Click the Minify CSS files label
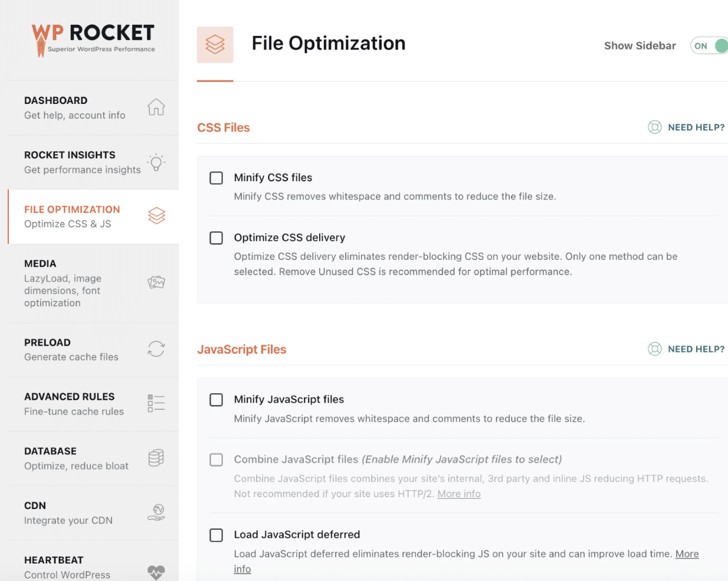 [x=273, y=178]
